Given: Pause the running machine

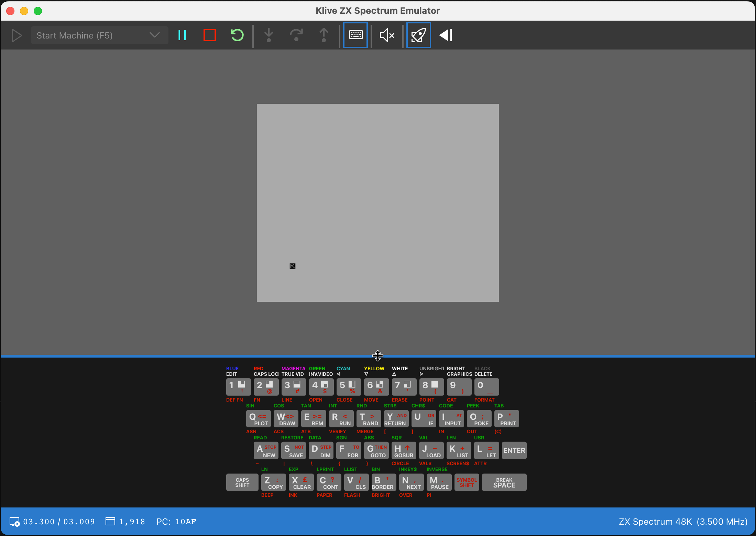Looking at the screenshot, I should 182,35.
